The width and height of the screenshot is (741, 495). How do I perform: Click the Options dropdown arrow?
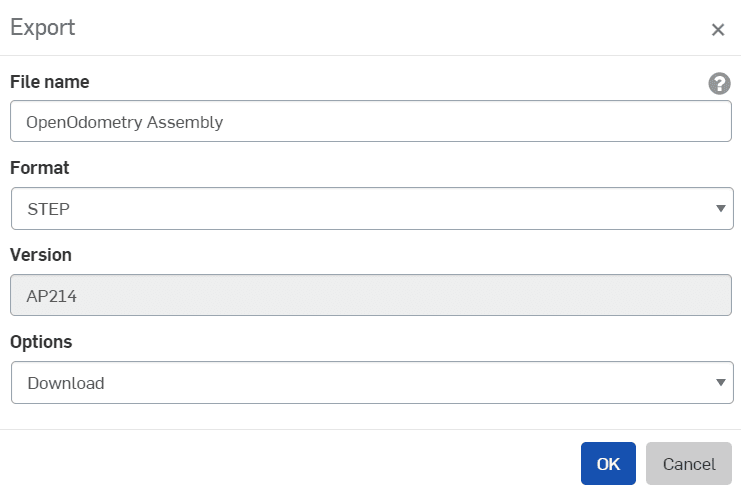pyautogui.click(x=720, y=383)
